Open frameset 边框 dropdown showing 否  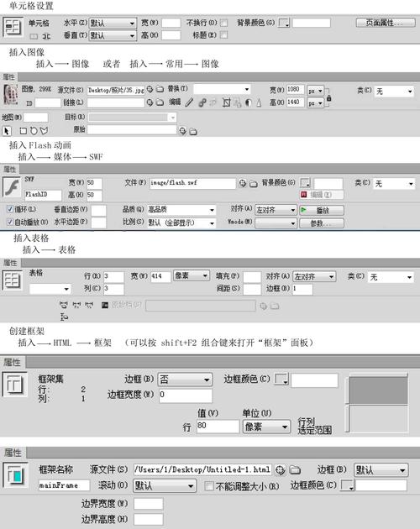point(185,380)
